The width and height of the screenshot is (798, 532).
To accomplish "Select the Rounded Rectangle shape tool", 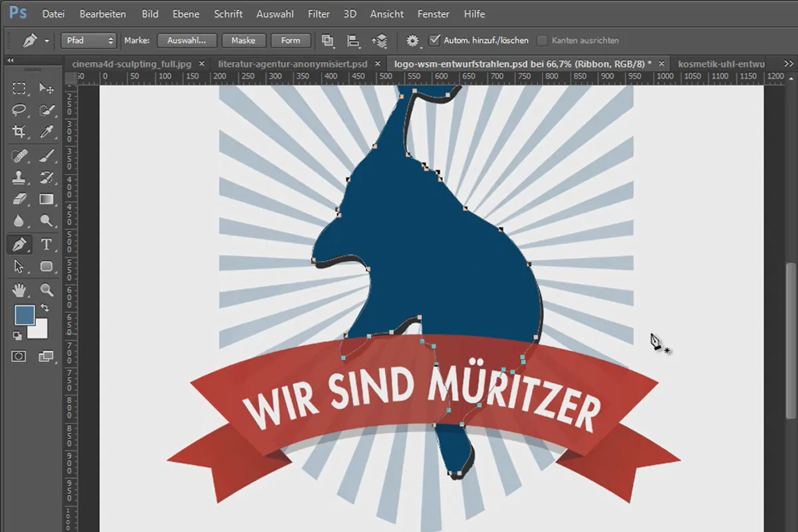I will [47, 266].
